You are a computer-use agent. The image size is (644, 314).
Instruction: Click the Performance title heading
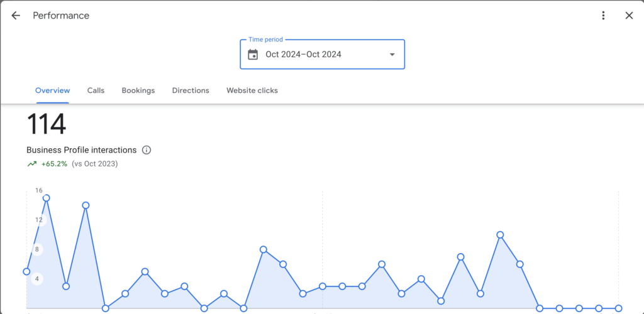click(x=61, y=16)
